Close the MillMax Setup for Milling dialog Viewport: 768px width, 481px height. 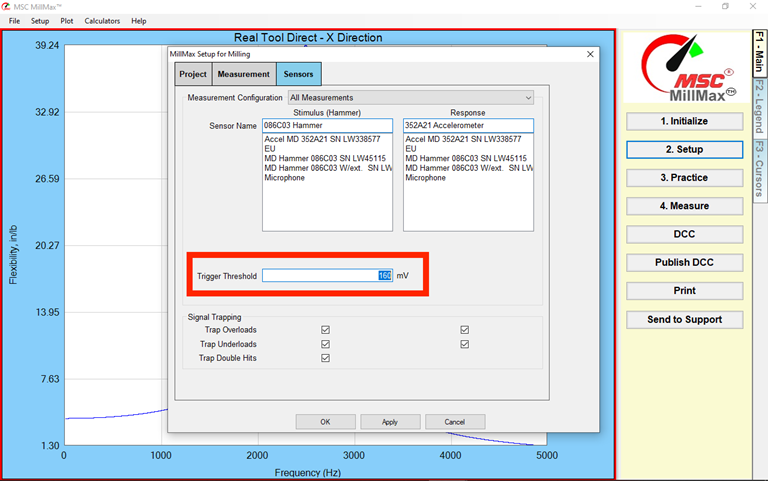(590, 54)
